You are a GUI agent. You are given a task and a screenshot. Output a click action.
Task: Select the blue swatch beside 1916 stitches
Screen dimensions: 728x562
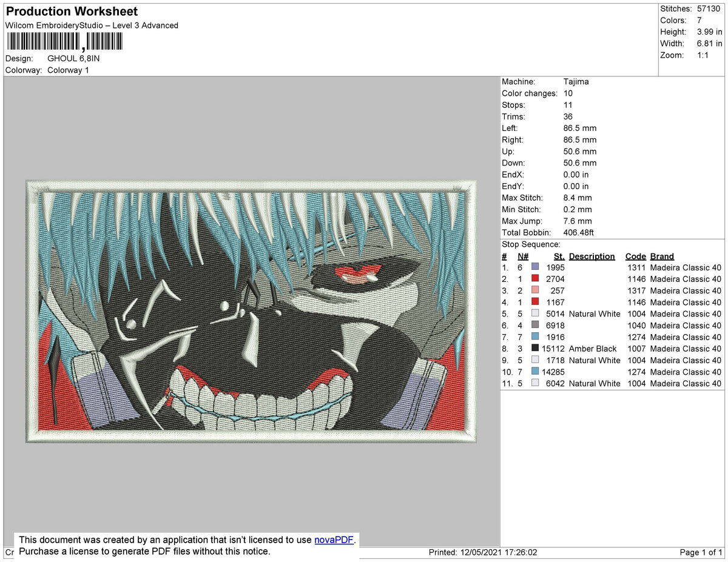tap(535, 337)
